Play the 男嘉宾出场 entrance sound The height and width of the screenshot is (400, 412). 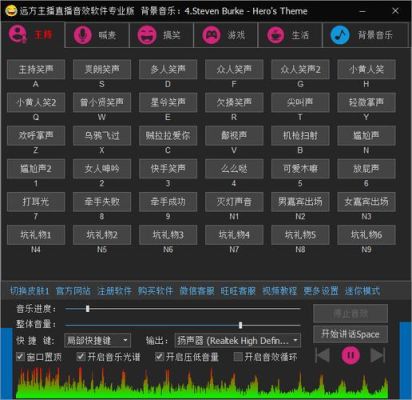coord(300,202)
